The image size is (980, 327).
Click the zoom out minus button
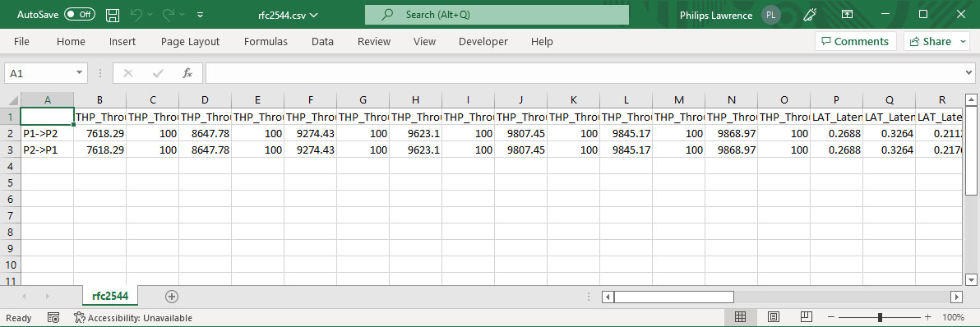click(x=830, y=317)
